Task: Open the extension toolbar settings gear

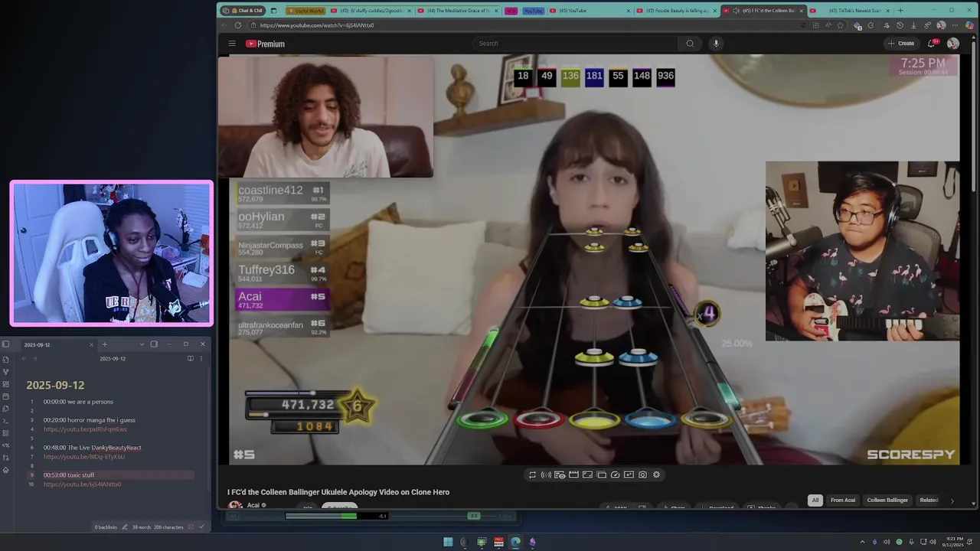Action: point(656,474)
